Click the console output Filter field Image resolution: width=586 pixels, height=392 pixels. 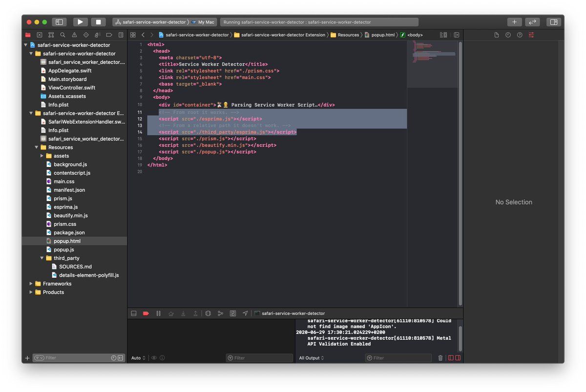[398, 358]
